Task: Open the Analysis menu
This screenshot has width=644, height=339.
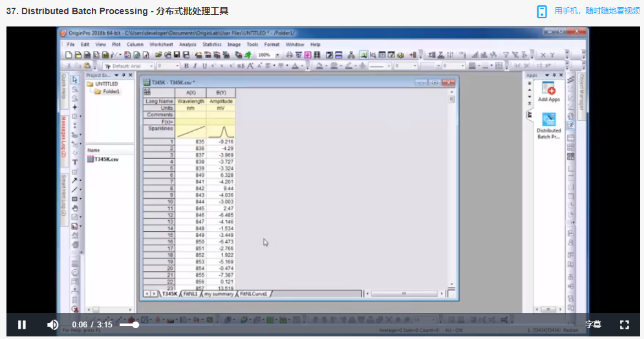Action: pos(188,45)
